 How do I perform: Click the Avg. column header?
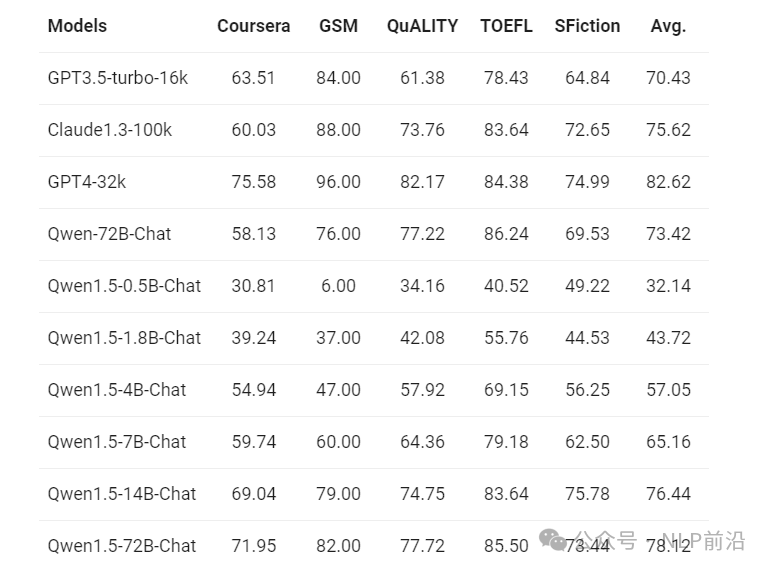click(x=668, y=26)
